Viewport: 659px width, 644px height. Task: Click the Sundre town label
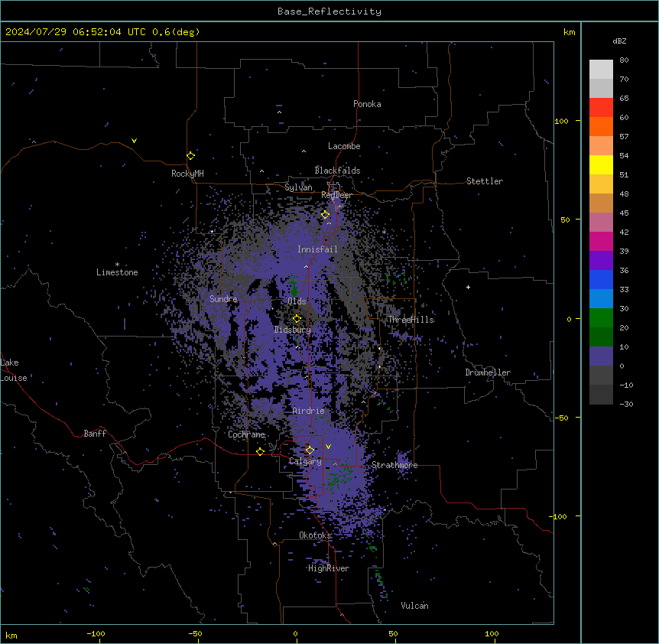click(x=223, y=299)
